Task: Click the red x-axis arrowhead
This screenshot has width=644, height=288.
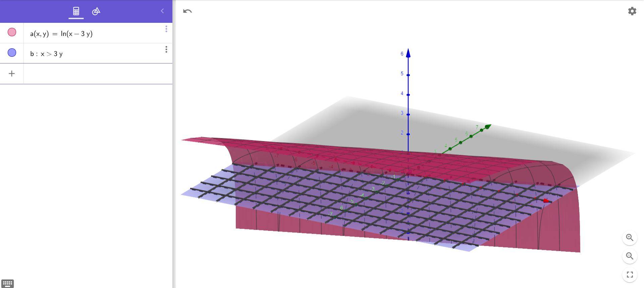Action: [546, 201]
